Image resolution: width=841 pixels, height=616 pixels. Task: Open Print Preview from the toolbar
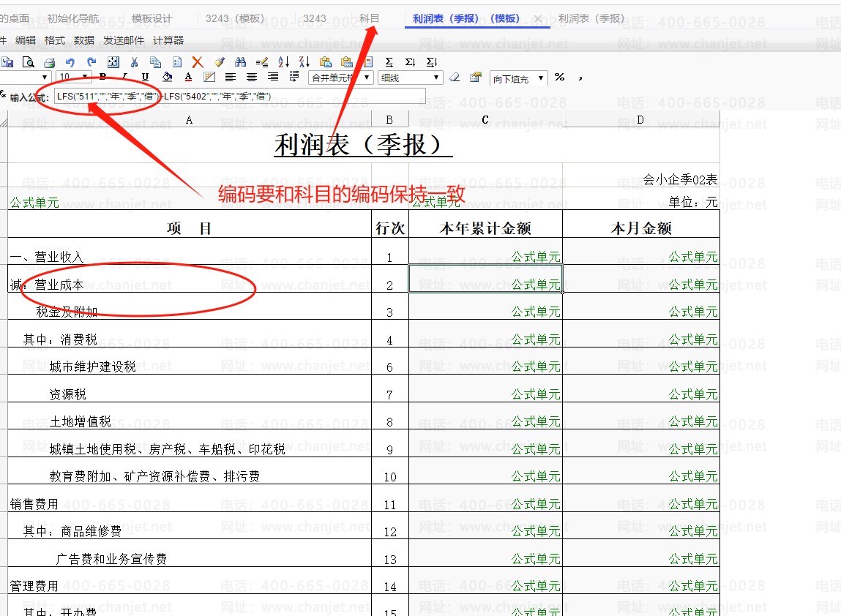[28, 62]
